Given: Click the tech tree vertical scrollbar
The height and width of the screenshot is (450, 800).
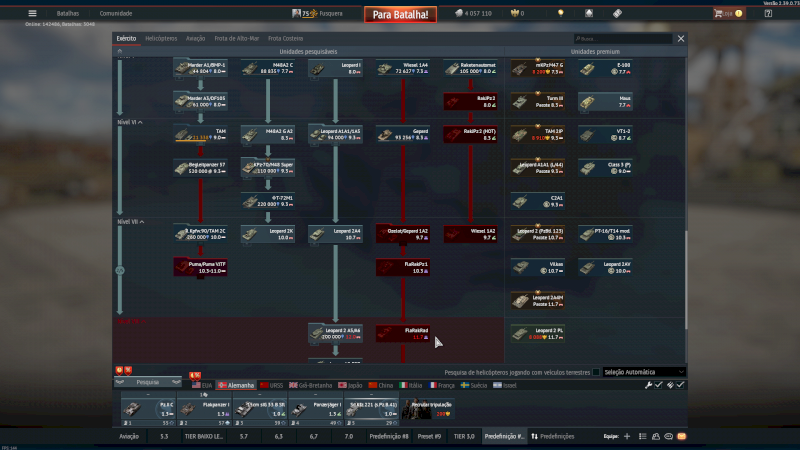Looking at the screenshot, I should tap(685, 270).
